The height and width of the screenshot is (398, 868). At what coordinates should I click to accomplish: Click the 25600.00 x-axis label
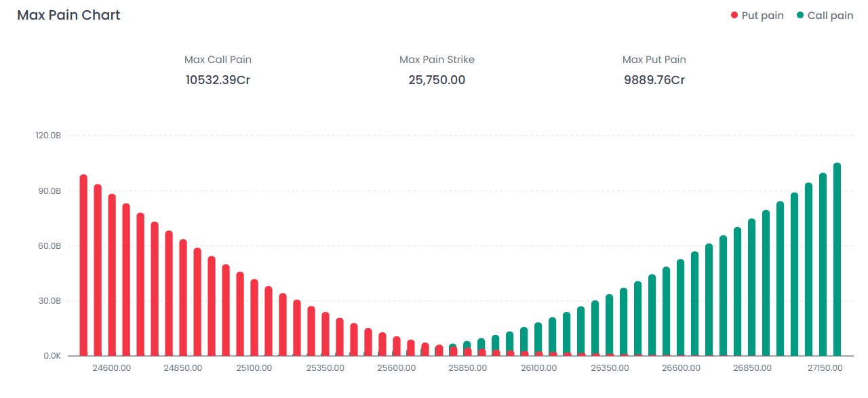click(x=397, y=368)
